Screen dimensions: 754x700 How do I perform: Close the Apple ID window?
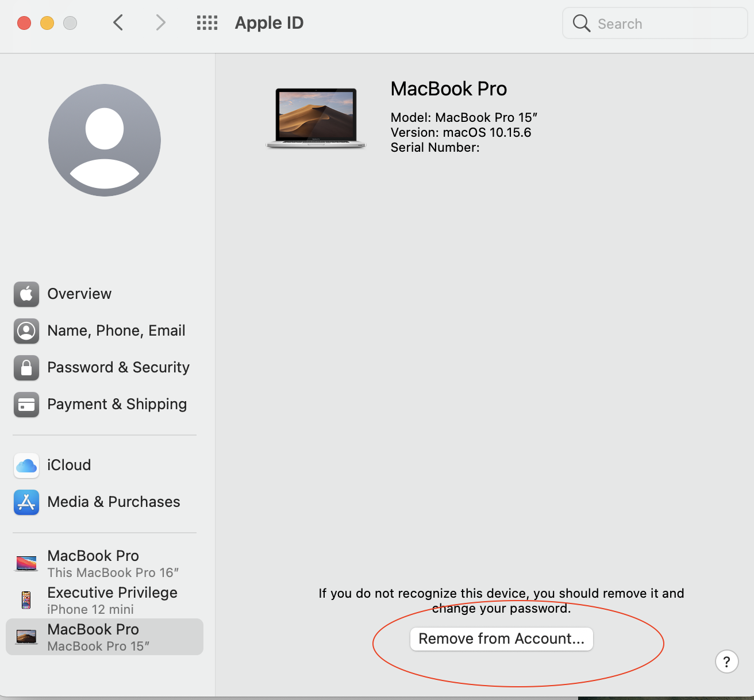click(24, 23)
